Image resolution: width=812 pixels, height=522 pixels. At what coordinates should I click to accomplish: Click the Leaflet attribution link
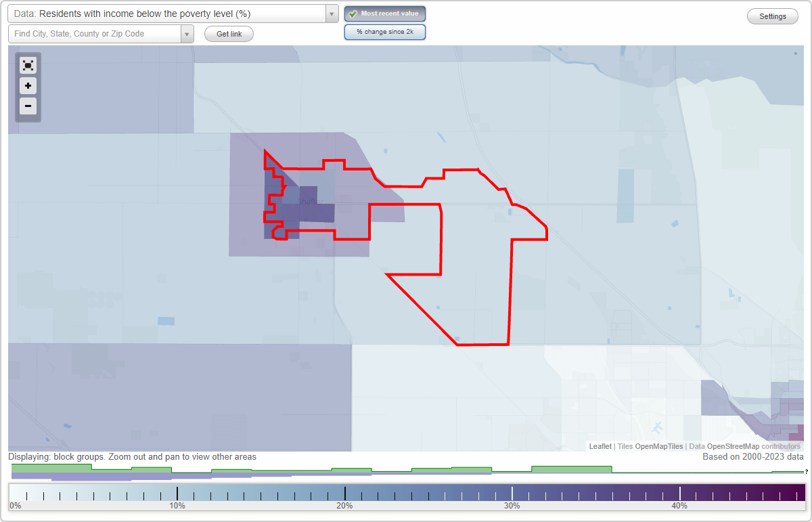[x=600, y=446]
